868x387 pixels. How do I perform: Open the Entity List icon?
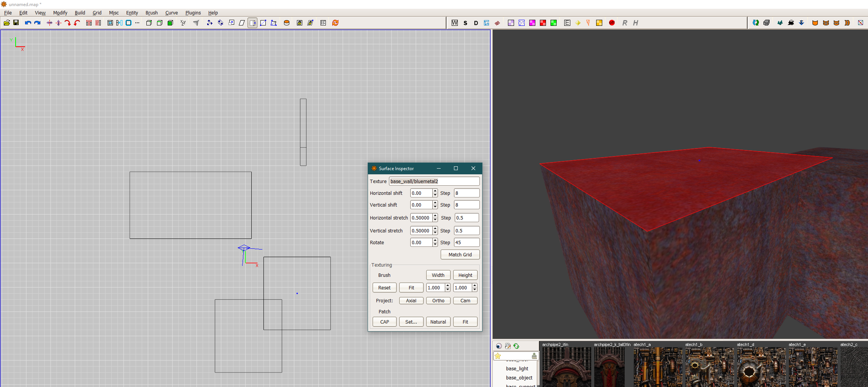[323, 23]
